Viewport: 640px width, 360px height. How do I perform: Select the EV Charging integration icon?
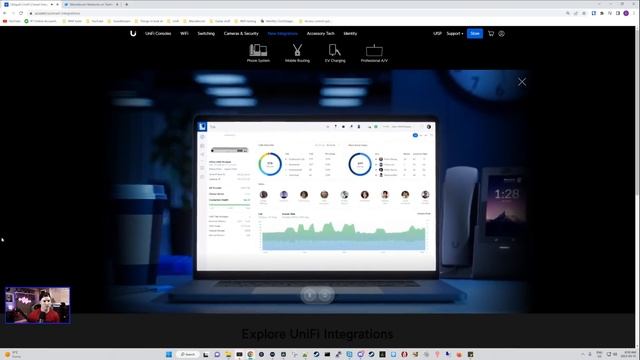click(x=335, y=53)
